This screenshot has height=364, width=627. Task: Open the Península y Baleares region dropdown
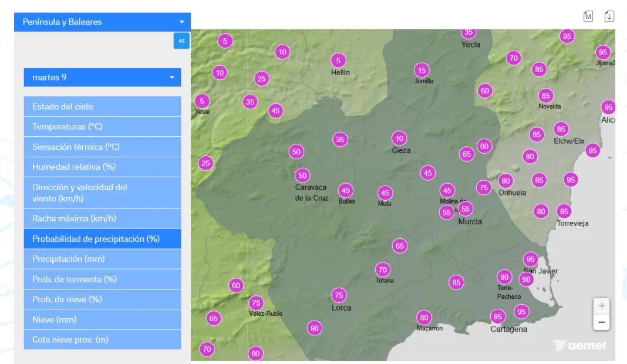(x=102, y=22)
